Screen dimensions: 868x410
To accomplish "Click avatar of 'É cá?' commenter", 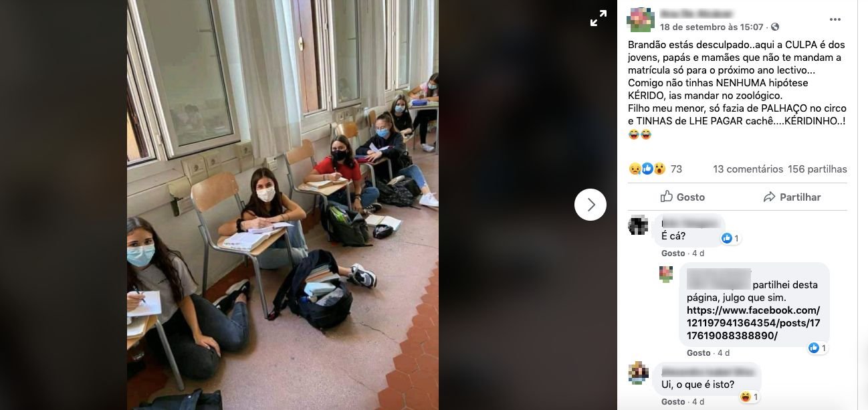I will click(638, 225).
